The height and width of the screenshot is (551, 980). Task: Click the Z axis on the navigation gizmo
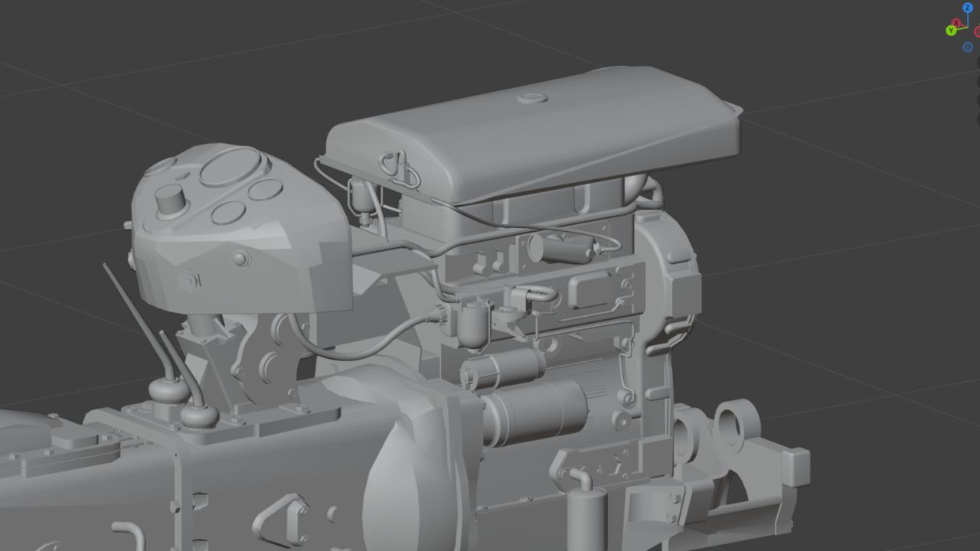click(x=967, y=8)
